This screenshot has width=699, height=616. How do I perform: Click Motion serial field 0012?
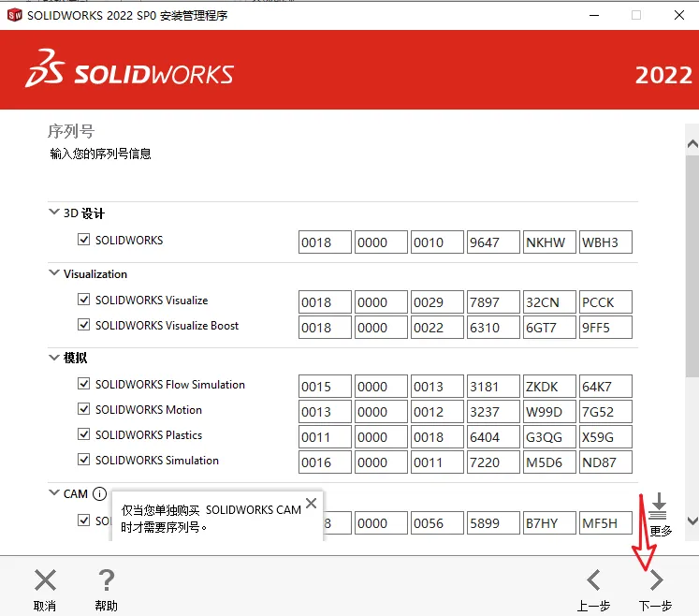click(437, 412)
